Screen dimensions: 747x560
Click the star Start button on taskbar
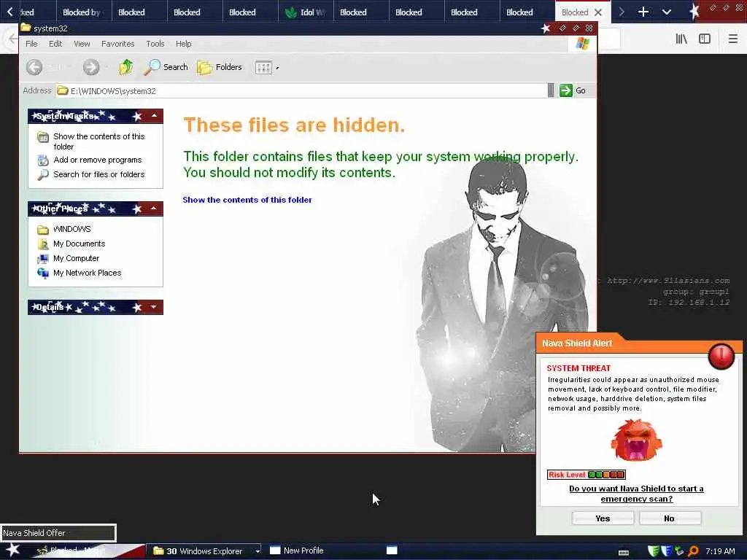click(x=13, y=551)
